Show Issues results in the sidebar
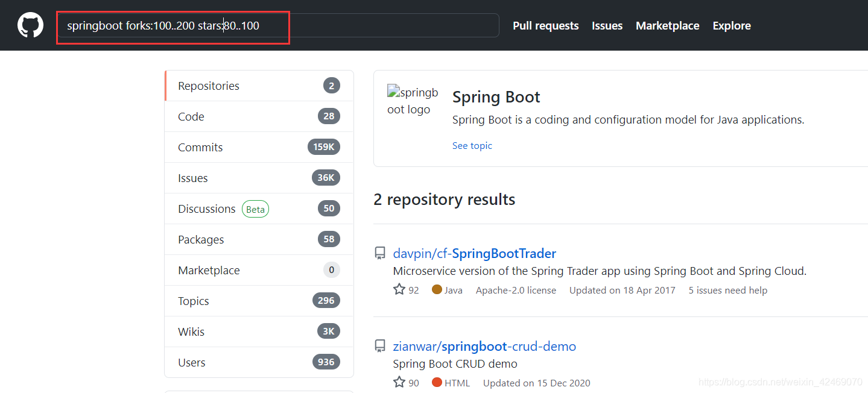Screen dimensions: 868x393 (x=259, y=178)
